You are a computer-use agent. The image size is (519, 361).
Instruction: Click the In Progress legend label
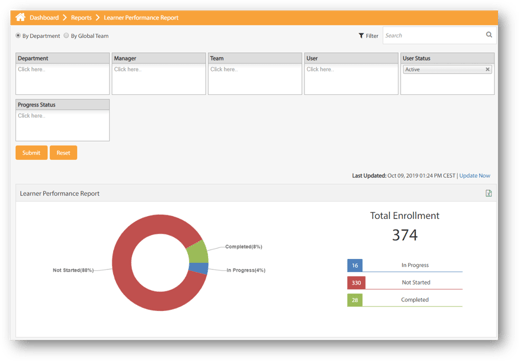[x=415, y=265]
